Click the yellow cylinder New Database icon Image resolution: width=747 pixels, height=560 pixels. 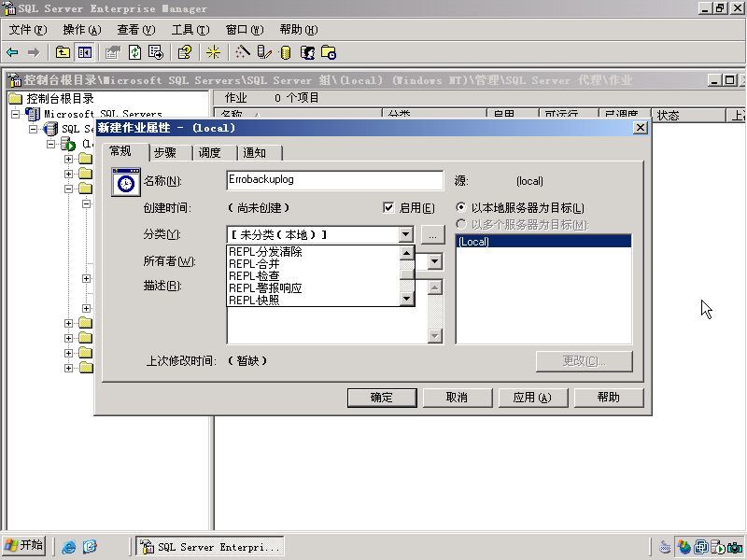(x=286, y=52)
